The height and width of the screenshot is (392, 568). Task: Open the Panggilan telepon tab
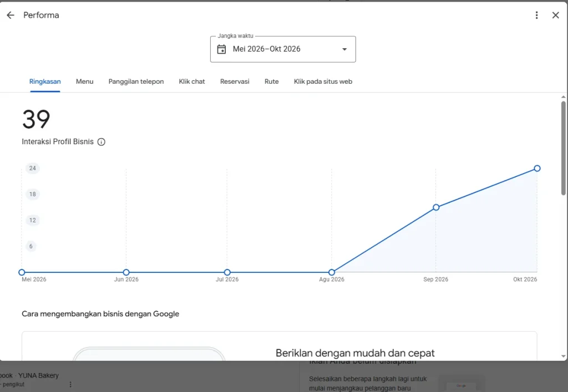point(136,82)
